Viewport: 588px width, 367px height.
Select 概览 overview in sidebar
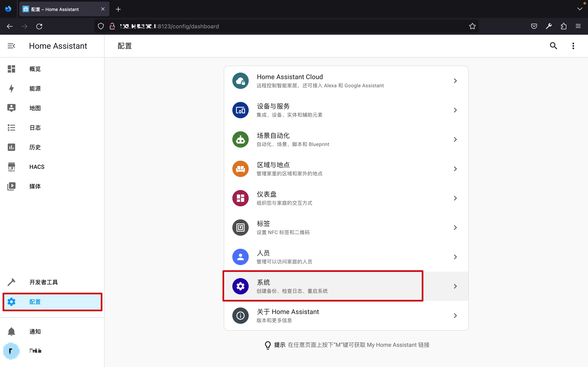tap(35, 69)
